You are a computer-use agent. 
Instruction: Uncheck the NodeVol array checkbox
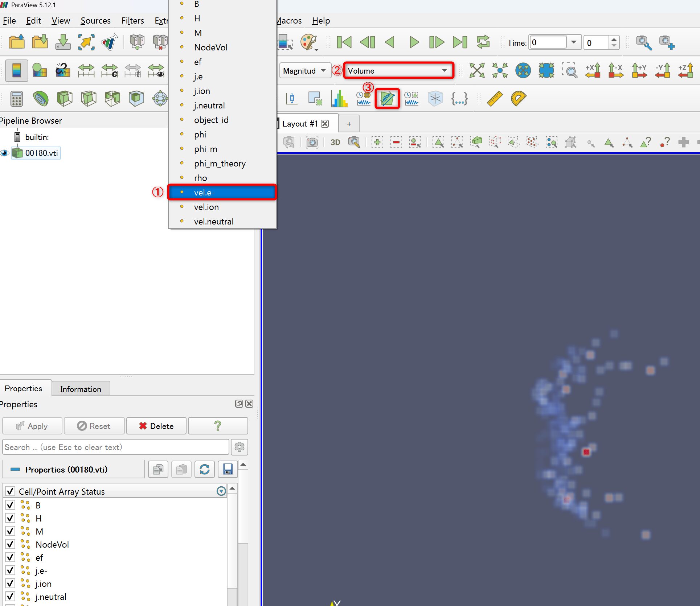click(x=10, y=544)
